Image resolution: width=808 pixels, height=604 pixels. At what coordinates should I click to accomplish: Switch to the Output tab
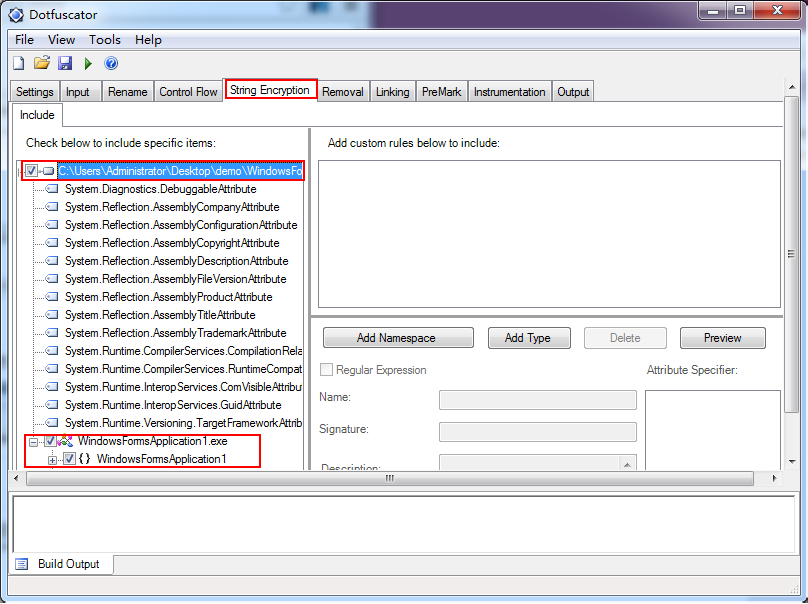573,92
